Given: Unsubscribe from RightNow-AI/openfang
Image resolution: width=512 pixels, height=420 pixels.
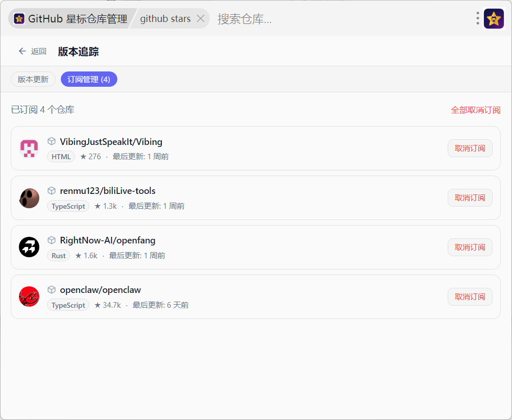Looking at the screenshot, I should pos(470,248).
